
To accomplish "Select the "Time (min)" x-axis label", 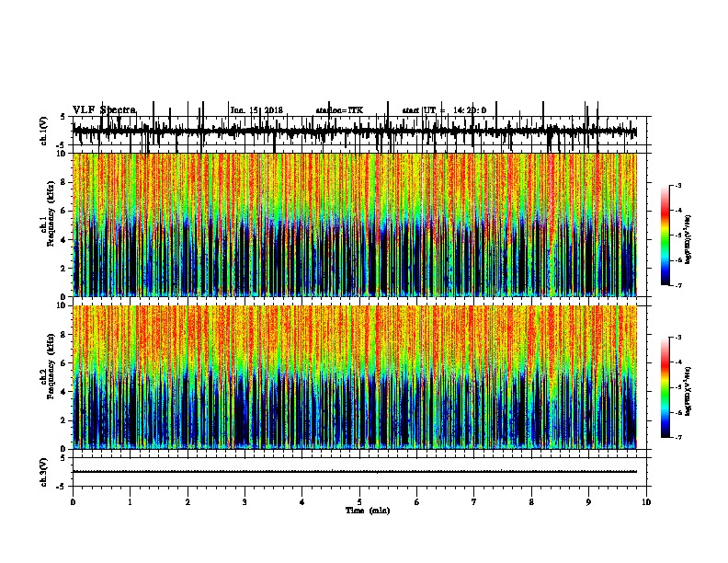I will click(368, 511).
